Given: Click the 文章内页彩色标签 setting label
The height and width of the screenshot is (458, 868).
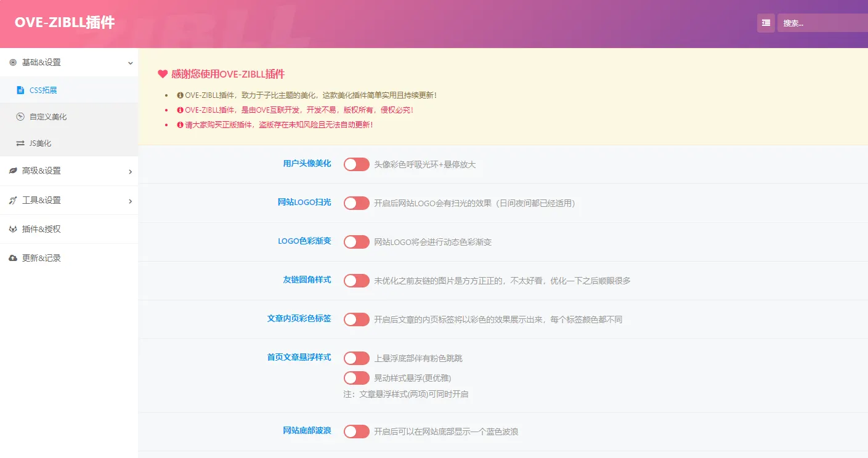Looking at the screenshot, I should (299, 319).
